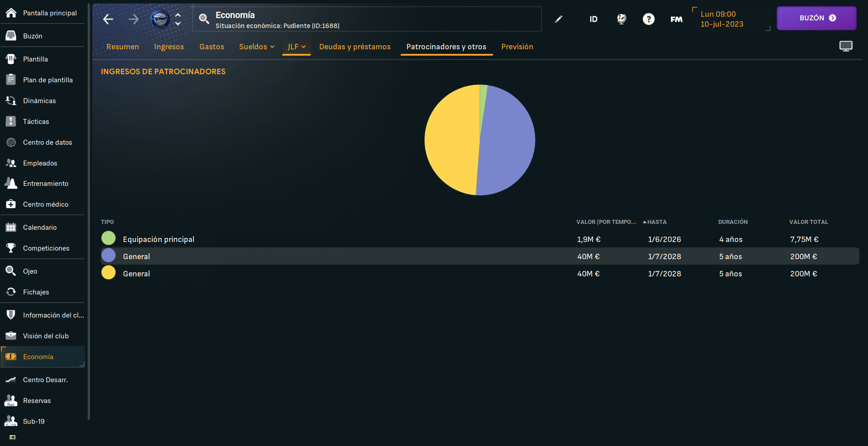Viewport: 868px width, 446px height.
Task: Open the world globe icon
Action: [622, 19]
